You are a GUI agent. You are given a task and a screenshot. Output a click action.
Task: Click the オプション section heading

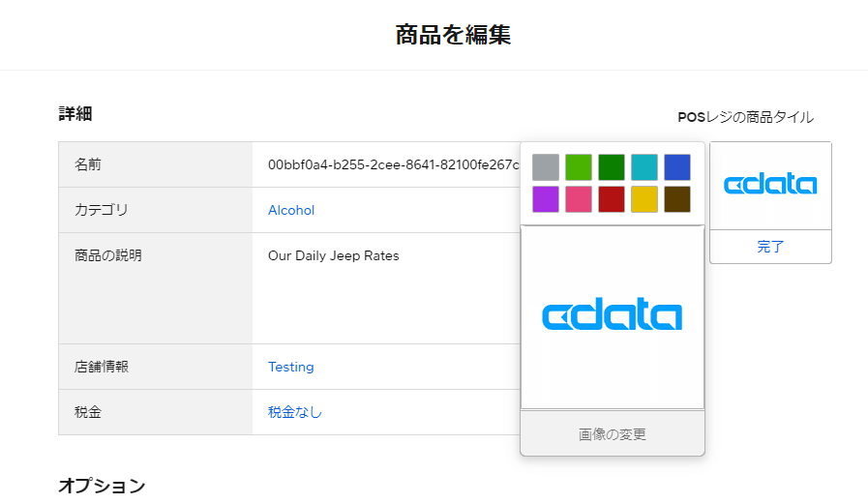click(x=102, y=486)
